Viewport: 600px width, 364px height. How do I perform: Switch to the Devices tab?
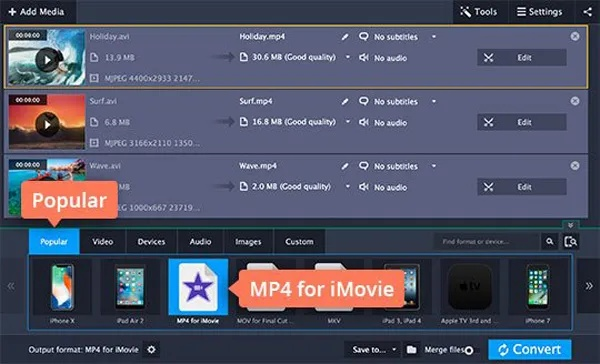152,242
